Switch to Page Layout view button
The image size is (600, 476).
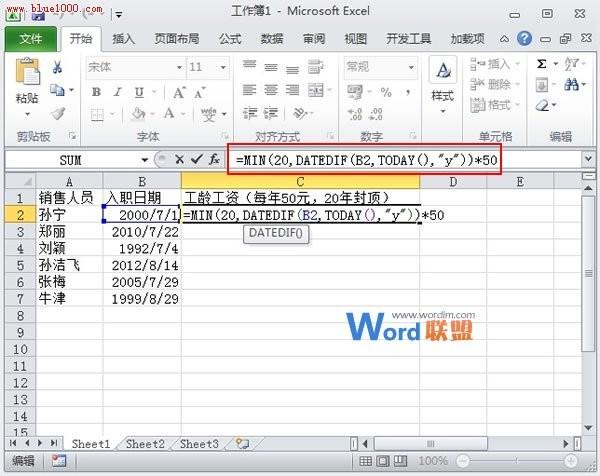(383, 461)
